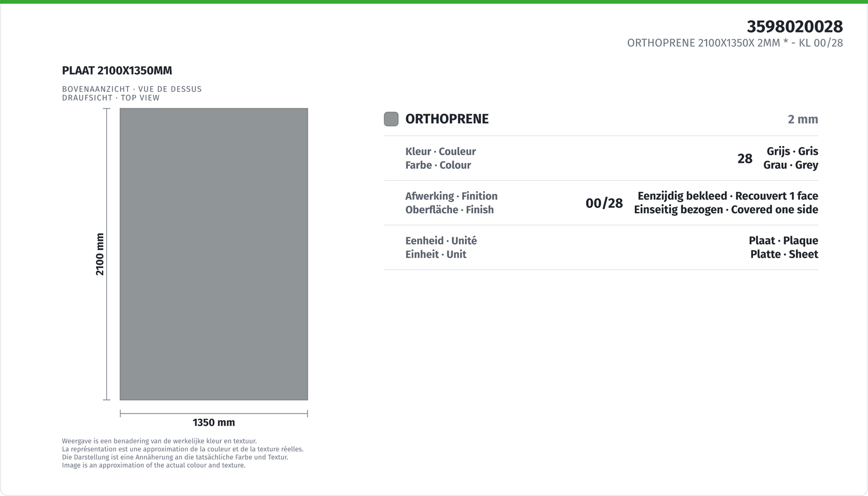The height and width of the screenshot is (496, 868).
Task: Click the Image is an approximation disclaimer
Action: pos(154,465)
